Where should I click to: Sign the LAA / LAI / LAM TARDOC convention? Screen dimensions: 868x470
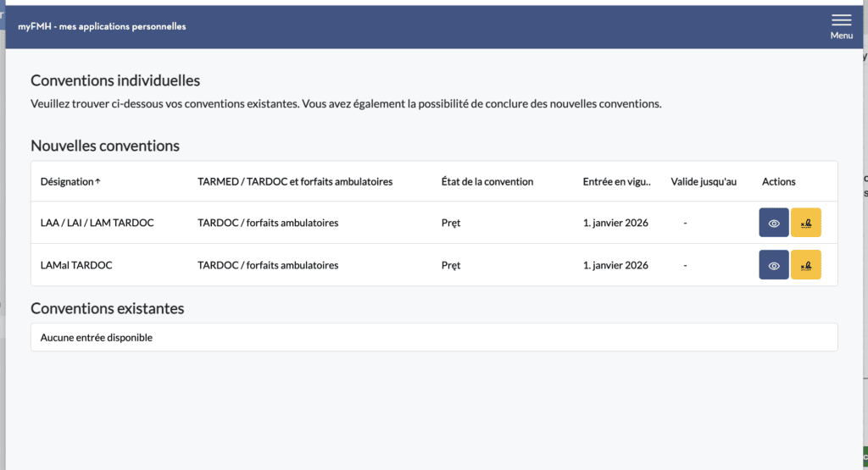tap(806, 223)
